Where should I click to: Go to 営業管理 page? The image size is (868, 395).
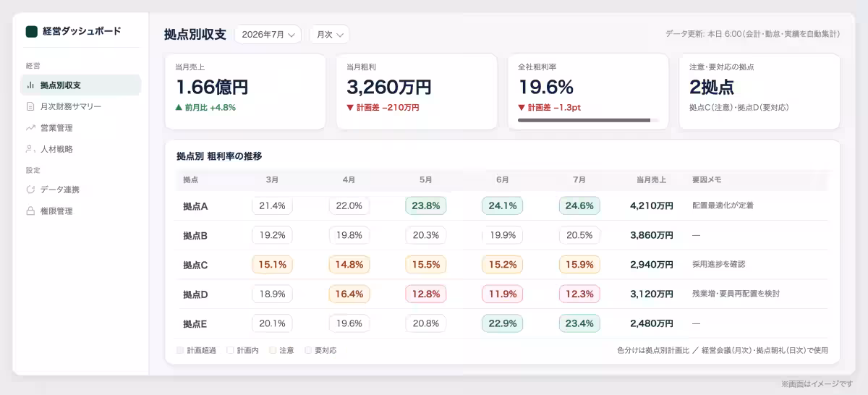point(80,128)
